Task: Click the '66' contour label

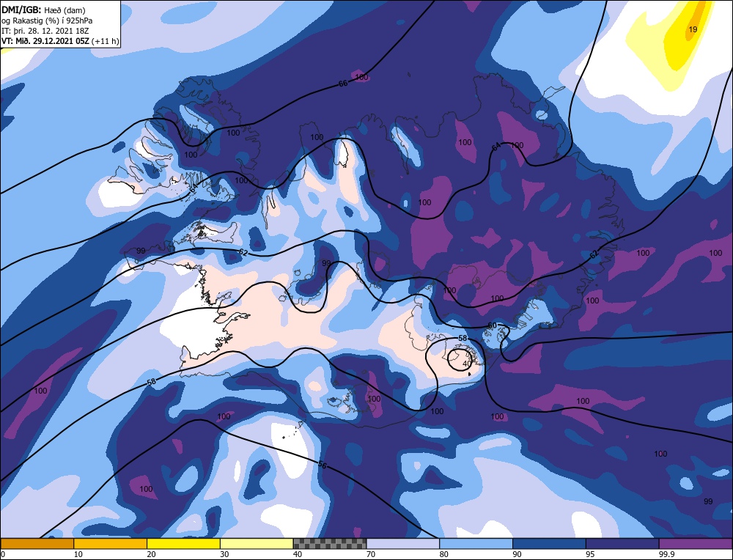Action: (x=343, y=84)
